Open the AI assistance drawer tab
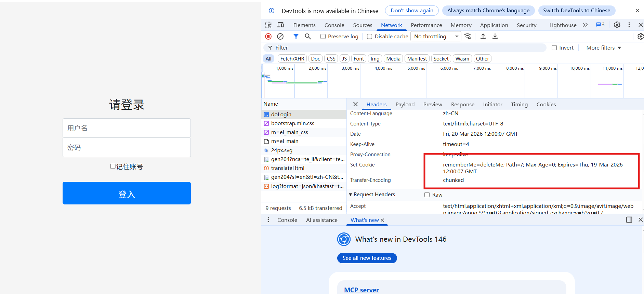644x294 pixels. pos(321,220)
